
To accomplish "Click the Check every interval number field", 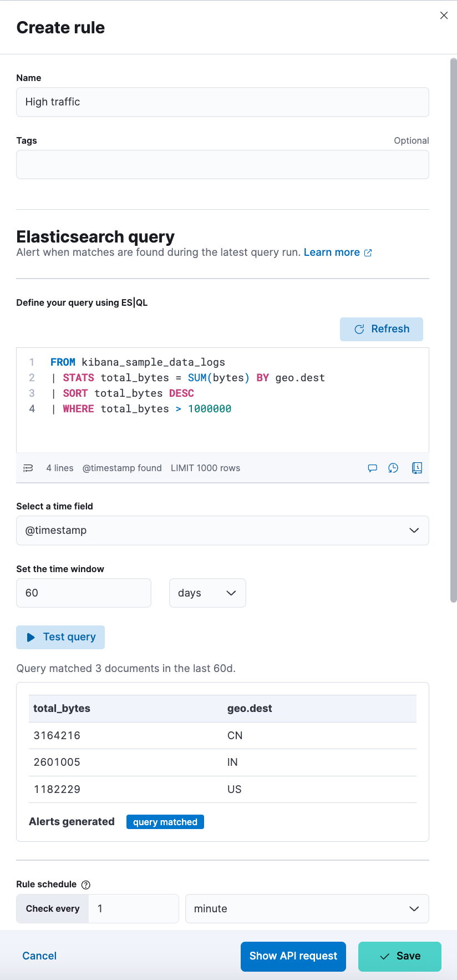I will click(133, 908).
